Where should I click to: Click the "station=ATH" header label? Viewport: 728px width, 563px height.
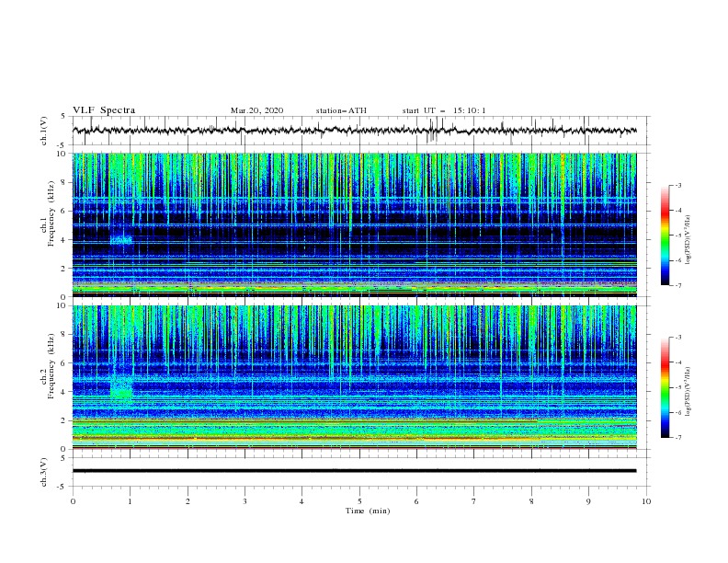tap(341, 110)
